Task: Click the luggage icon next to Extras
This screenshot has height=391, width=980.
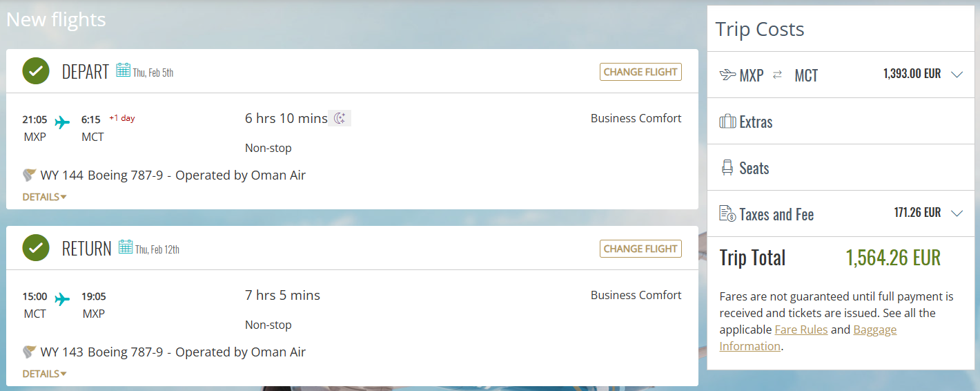Action: click(x=727, y=122)
